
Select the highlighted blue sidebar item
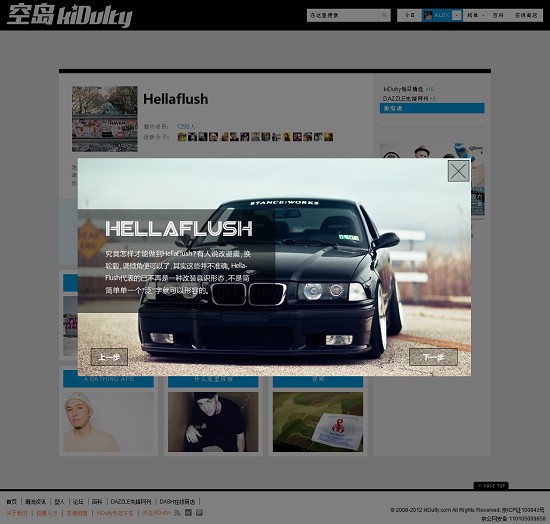tap(432, 108)
